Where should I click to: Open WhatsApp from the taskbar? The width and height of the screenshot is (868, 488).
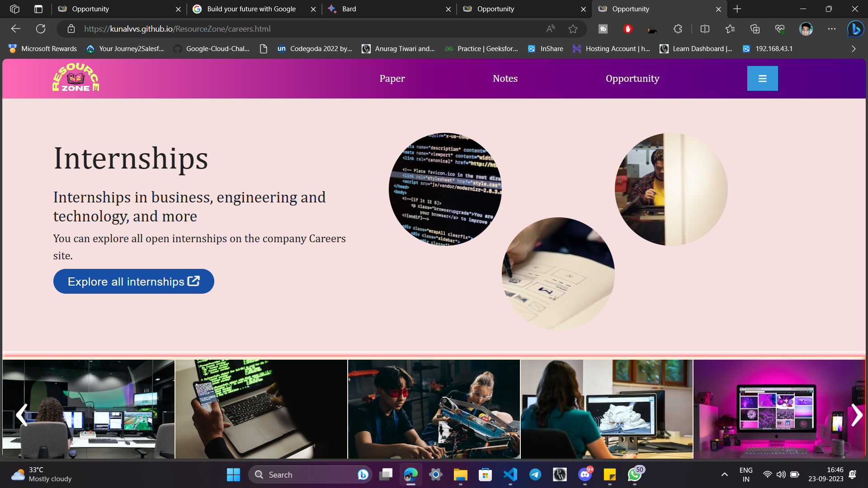[x=635, y=474]
